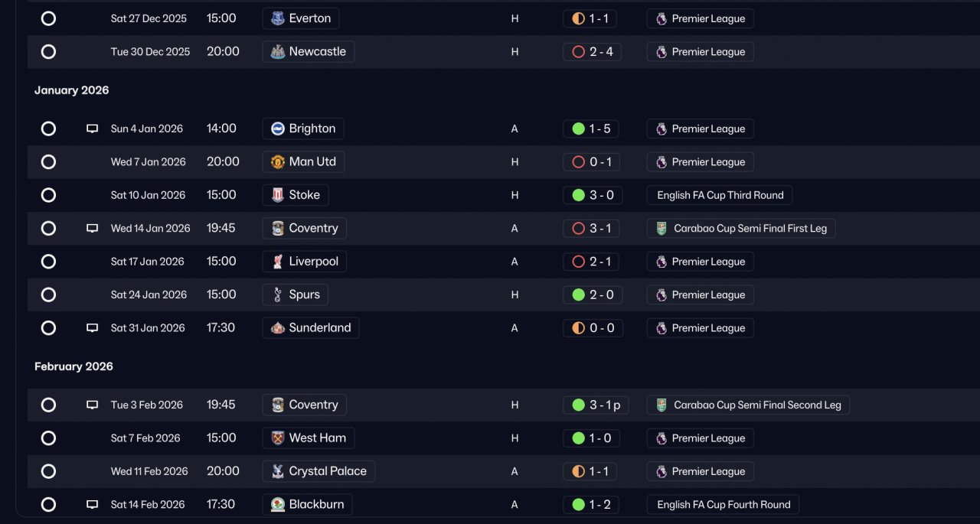The image size is (980, 524).
Task: Open Carabao Cup Semi Final Second Leg
Action: [748, 405]
